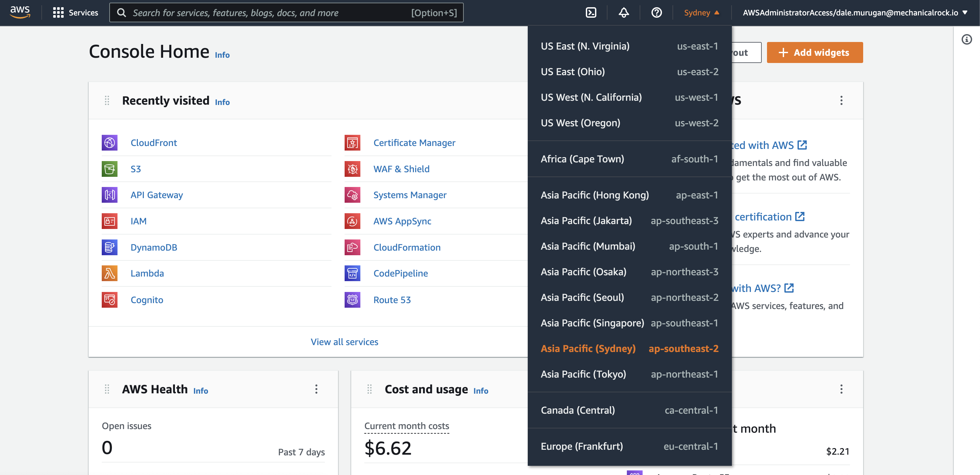This screenshot has width=980, height=475.
Task: Open notifications bell
Action: [624, 12]
